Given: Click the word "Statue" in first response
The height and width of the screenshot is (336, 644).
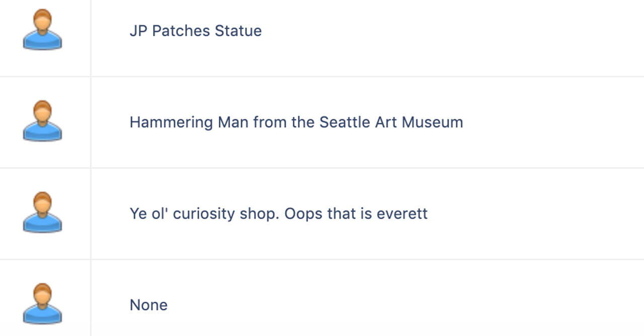Looking at the screenshot, I should pos(238,31).
